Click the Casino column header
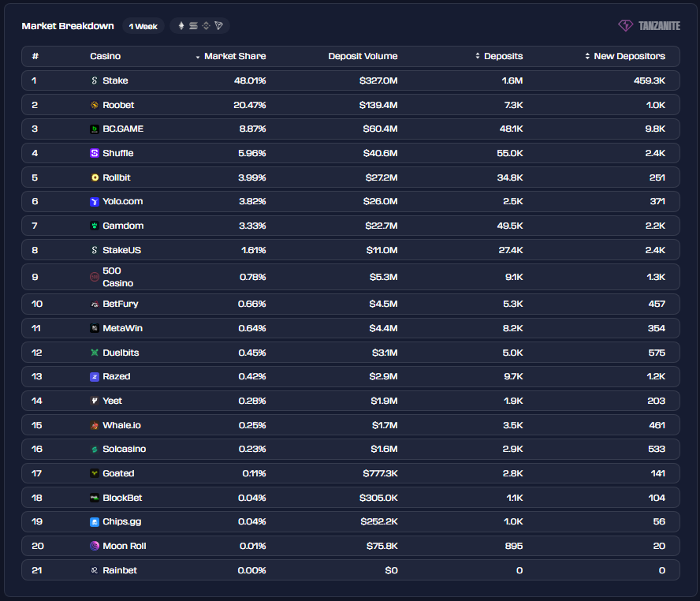 105,56
